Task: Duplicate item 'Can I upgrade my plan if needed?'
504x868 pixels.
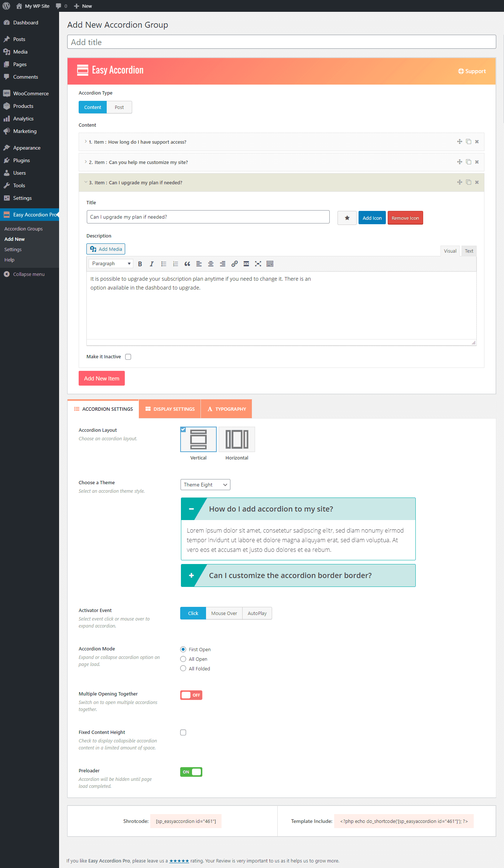Action: [x=469, y=182]
